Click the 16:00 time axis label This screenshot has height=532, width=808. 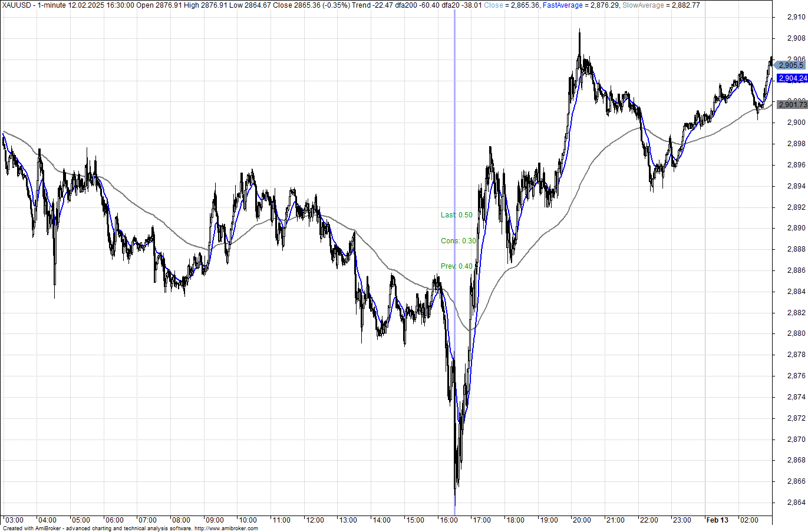[448, 520]
